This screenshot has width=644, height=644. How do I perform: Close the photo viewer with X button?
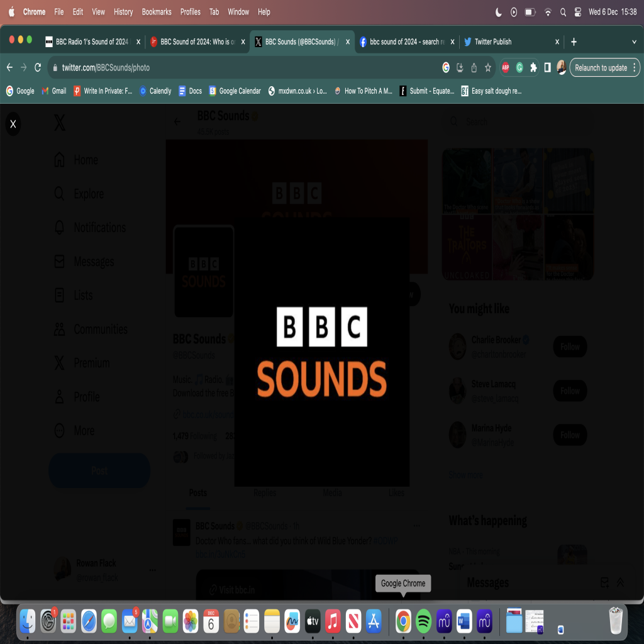point(13,124)
